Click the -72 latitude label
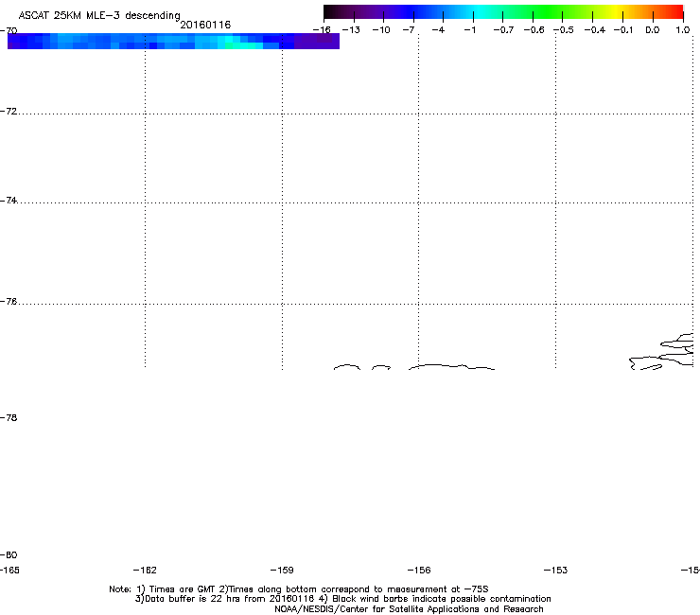This screenshot has height=615, width=700. coord(9,111)
